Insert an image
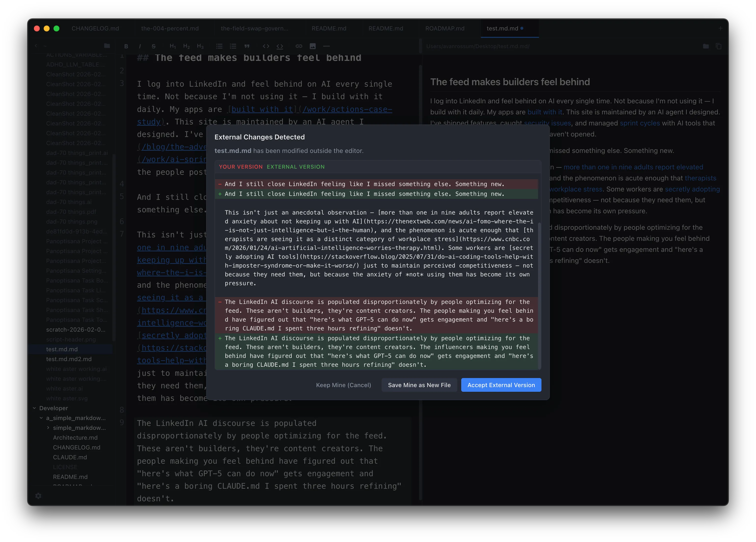Image resolution: width=756 pixels, height=542 pixels. pyautogui.click(x=313, y=46)
